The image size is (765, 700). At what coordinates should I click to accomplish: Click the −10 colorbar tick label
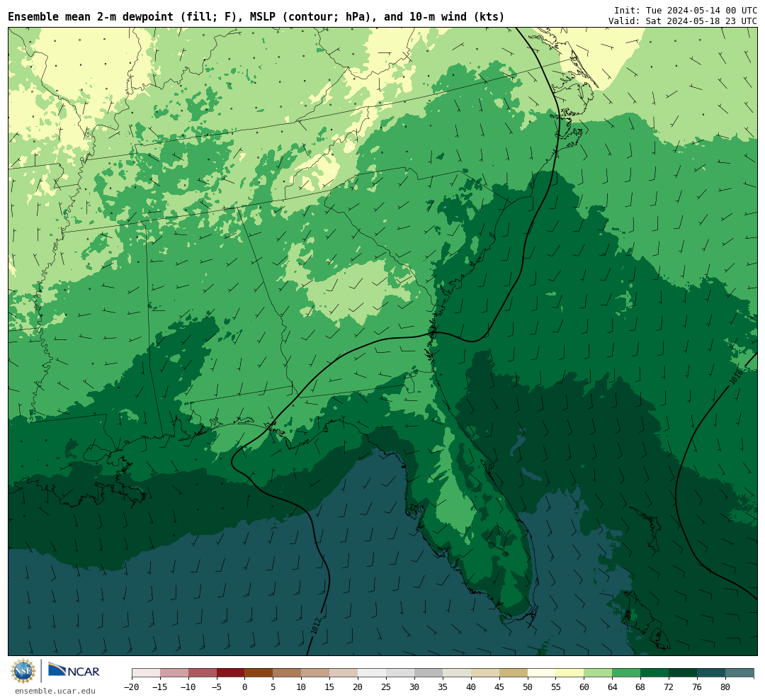[x=188, y=687]
